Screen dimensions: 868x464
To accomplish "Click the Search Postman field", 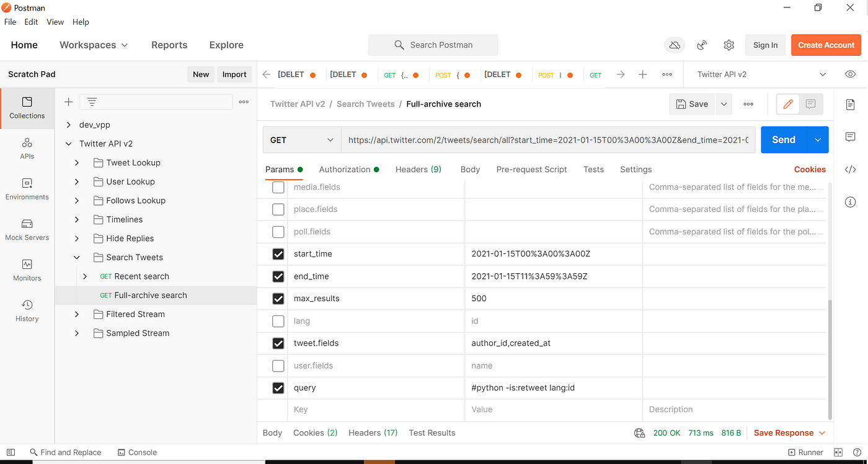I will click(433, 45).
